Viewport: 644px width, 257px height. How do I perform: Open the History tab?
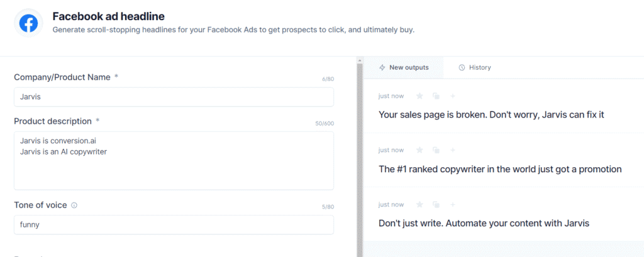(474, 67)
